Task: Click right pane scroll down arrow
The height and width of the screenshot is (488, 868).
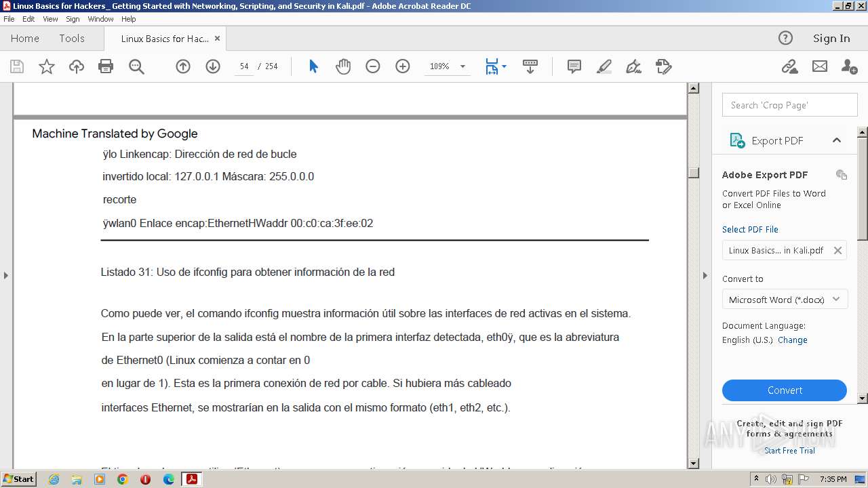Action: coord(863,399)
